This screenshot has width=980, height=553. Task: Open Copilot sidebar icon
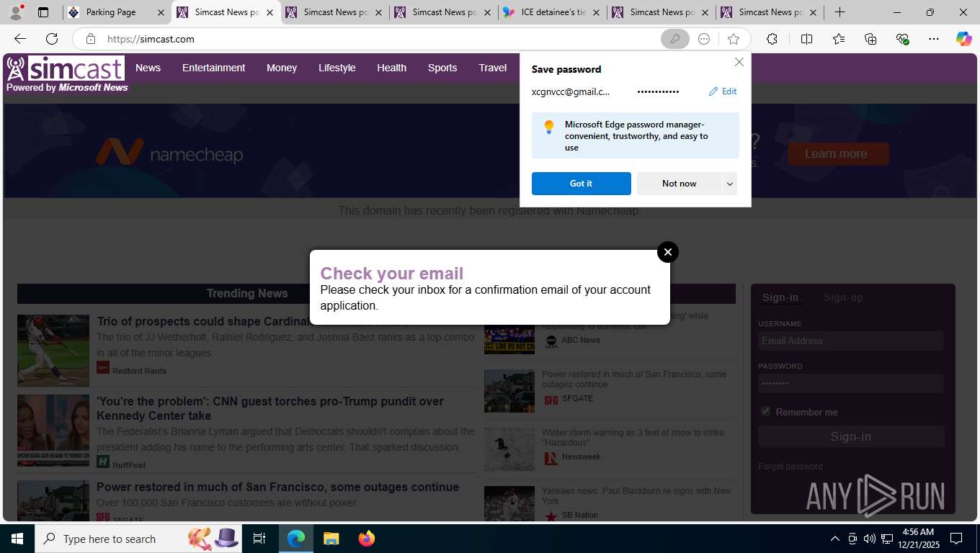(x=964, y=39)
